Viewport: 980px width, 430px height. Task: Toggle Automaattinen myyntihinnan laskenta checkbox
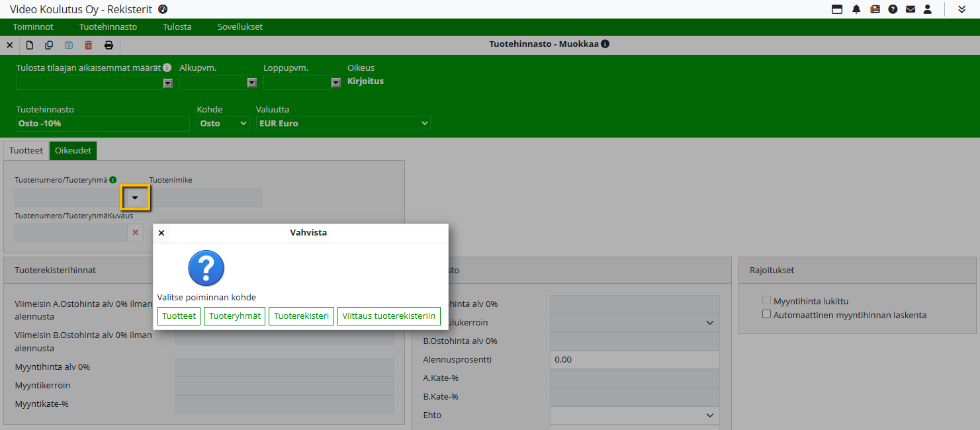coord(767,315)
